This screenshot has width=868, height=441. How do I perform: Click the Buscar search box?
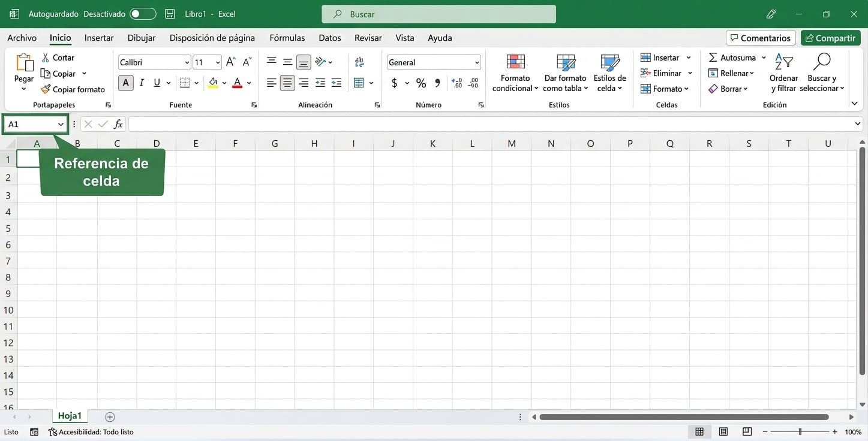[x=438, y=14]
